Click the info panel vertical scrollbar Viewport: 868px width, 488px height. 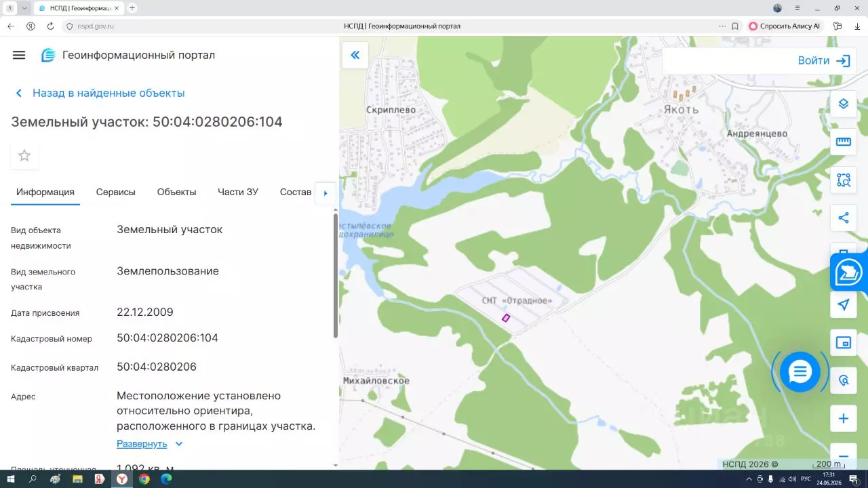pos(336,276)
